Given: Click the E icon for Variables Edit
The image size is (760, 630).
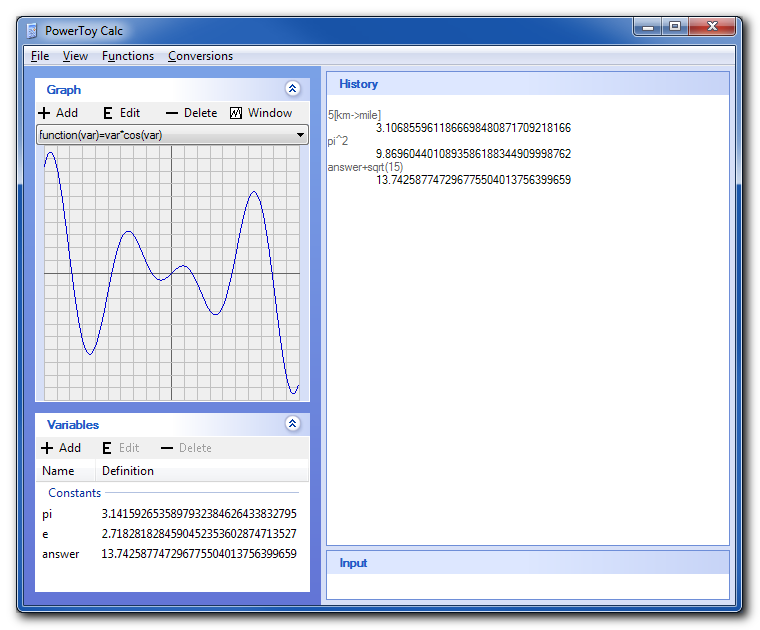Looking at the screenshot, I should tap(107, 448).
